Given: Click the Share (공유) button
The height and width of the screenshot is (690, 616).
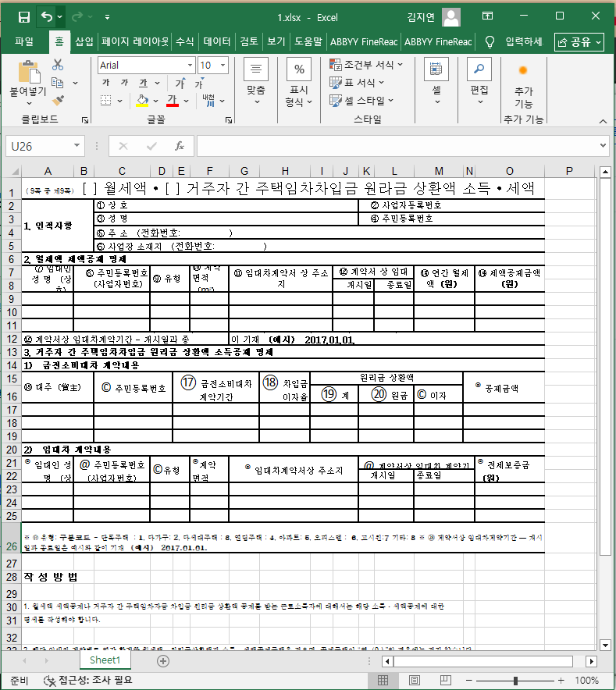Looking at the screenshot, I should coord(579,42).
